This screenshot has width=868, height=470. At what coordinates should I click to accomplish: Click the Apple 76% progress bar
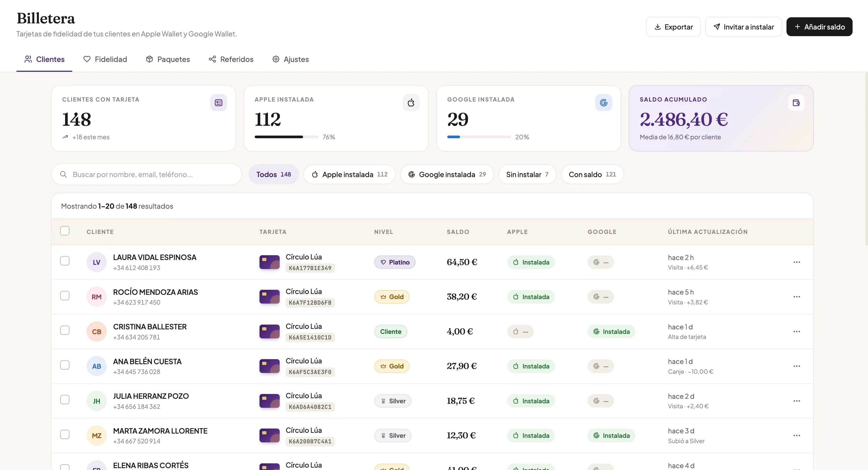(286, 137)
